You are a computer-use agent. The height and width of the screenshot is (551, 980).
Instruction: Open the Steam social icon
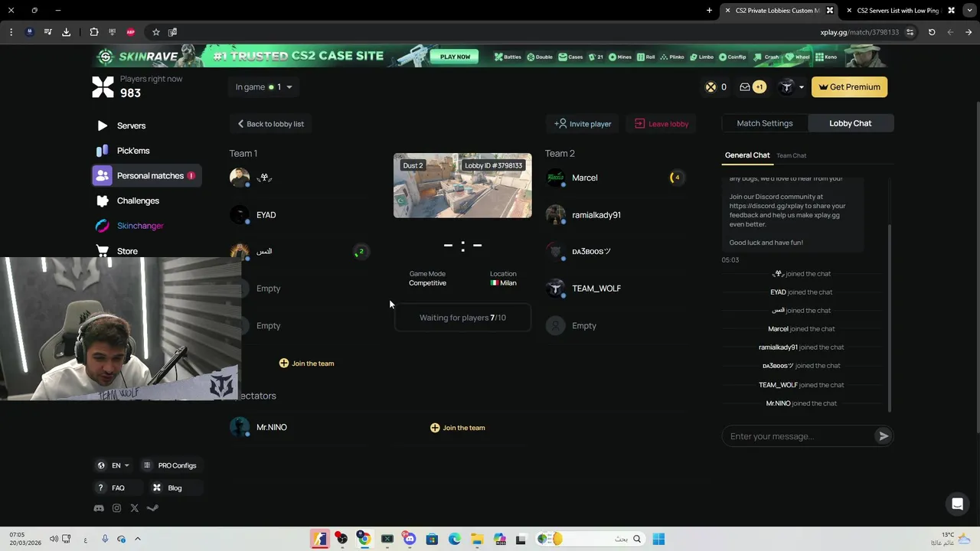tap(152, 508)
